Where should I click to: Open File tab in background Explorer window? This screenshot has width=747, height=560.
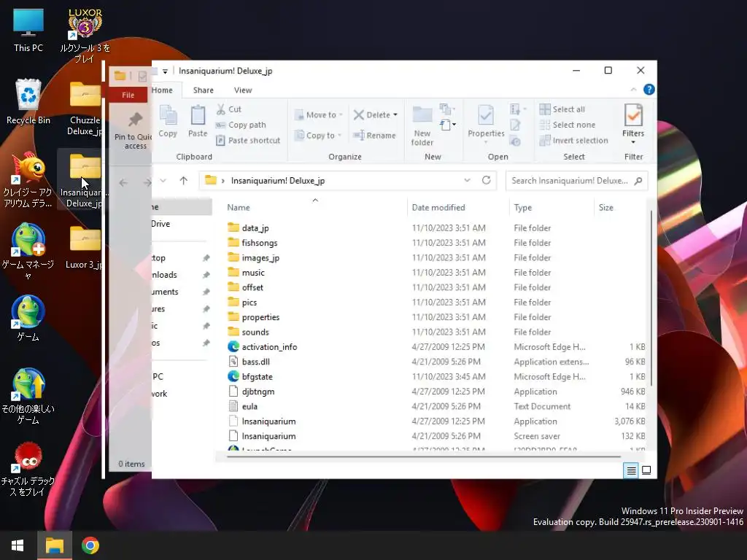coord(128,95)
